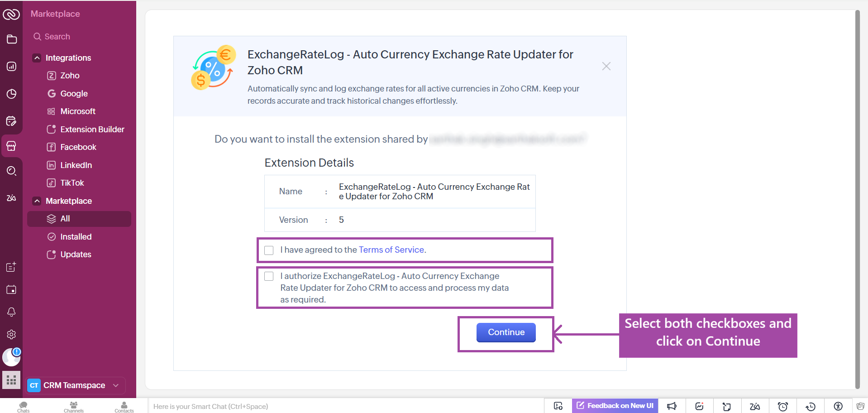Click the notifications bell icon
The width and height of the screenshot is (868, 413).
pos(11,312)
